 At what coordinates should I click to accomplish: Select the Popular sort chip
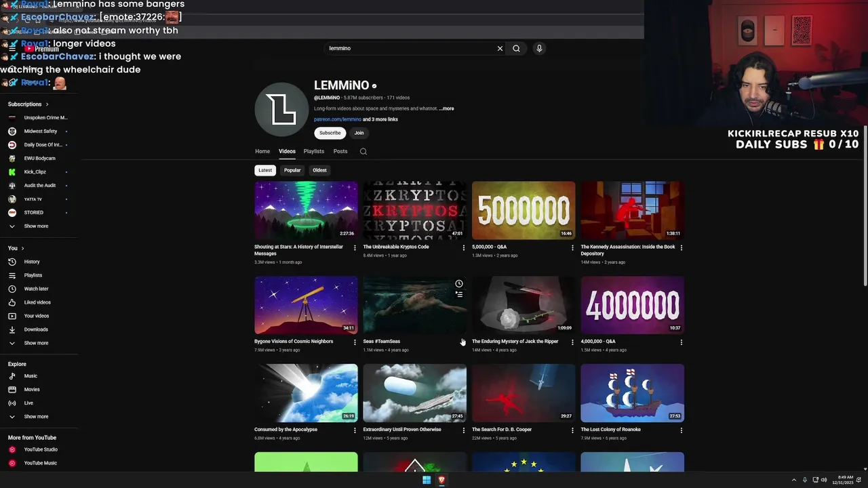point(292,170)
